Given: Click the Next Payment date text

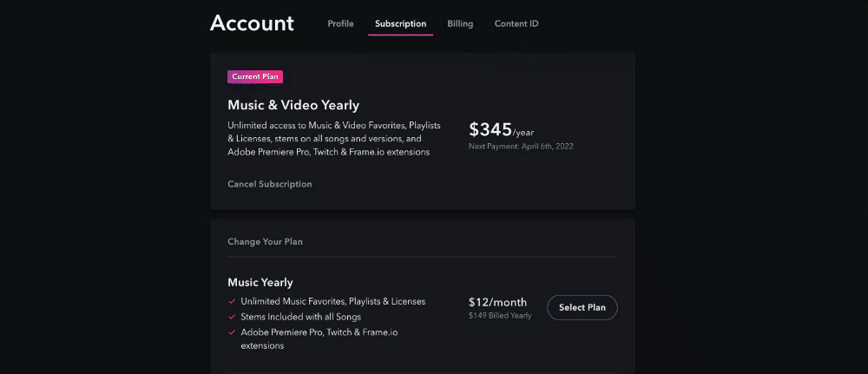Looking at the screenshot, I should tap(521, 147).
